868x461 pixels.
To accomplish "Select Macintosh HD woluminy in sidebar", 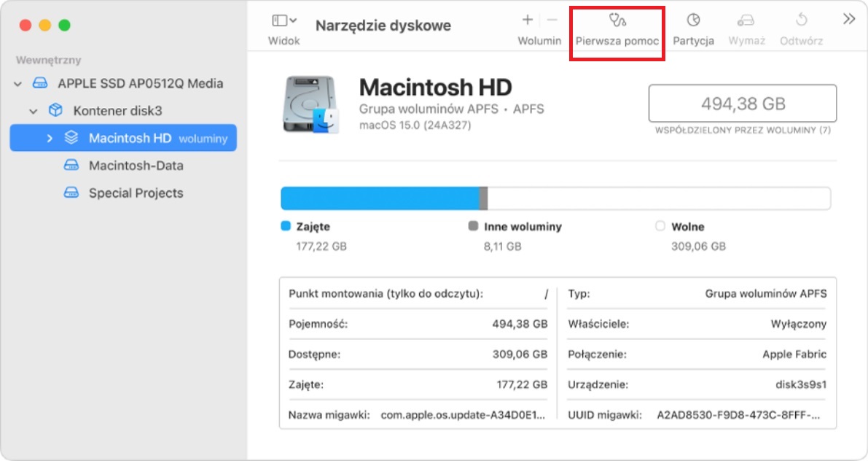I will pos(131,138).
